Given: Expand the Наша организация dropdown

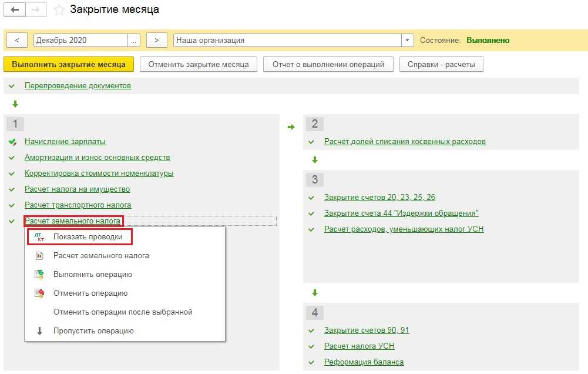Looking at the screenshot, I should click(x=408, y=41).
